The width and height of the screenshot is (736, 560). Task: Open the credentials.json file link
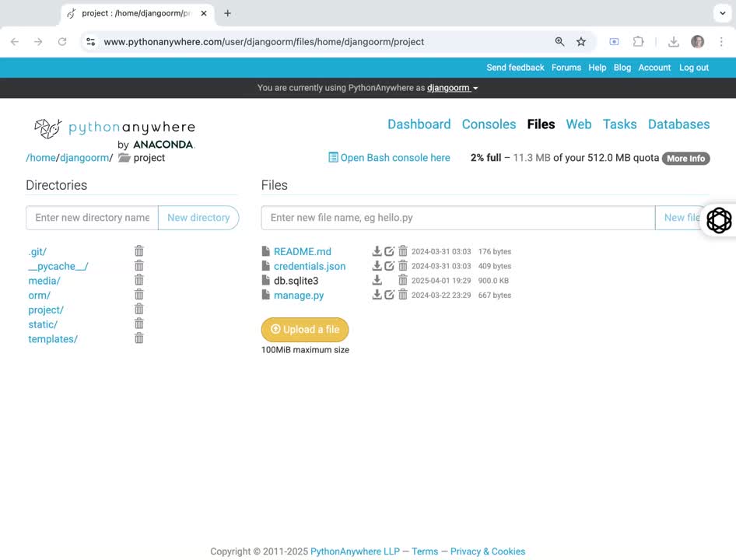point(310,266)
